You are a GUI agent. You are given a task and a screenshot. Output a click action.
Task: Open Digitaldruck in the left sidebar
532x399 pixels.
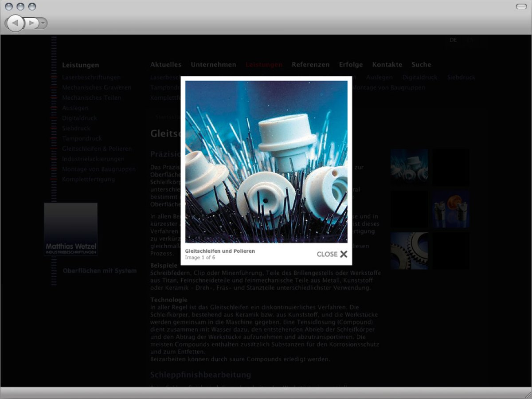point(79,118)
